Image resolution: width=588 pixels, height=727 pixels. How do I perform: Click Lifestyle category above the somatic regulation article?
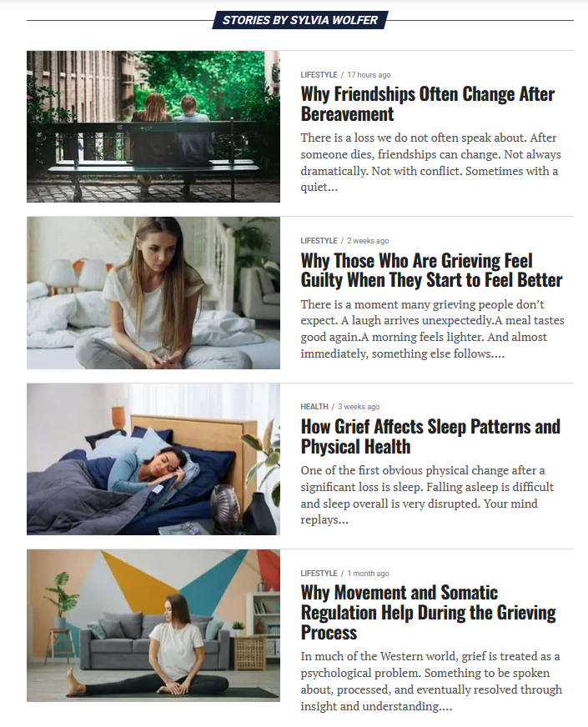point(319,573)
